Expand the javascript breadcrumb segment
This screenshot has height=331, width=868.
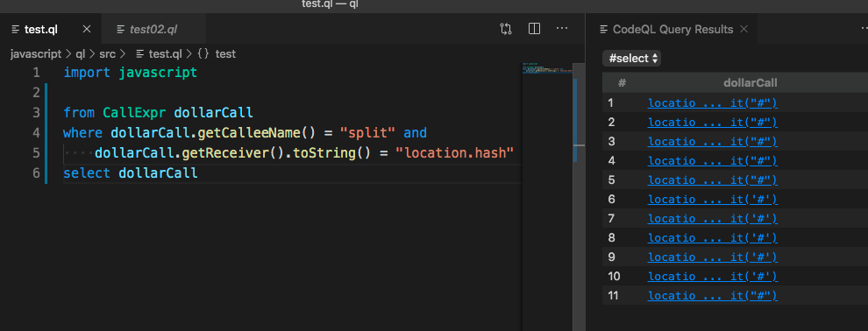pos(36,54)
